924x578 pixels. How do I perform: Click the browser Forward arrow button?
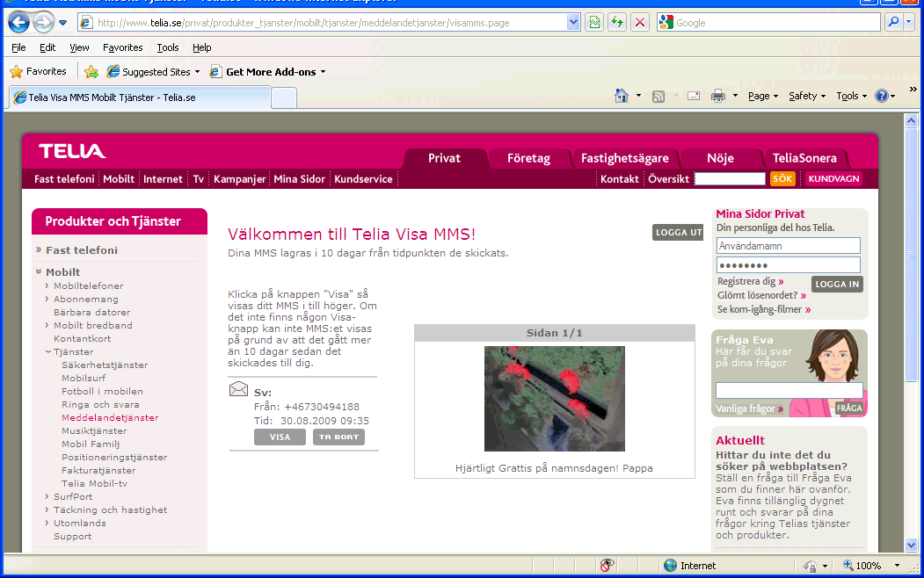pos(43,22)
